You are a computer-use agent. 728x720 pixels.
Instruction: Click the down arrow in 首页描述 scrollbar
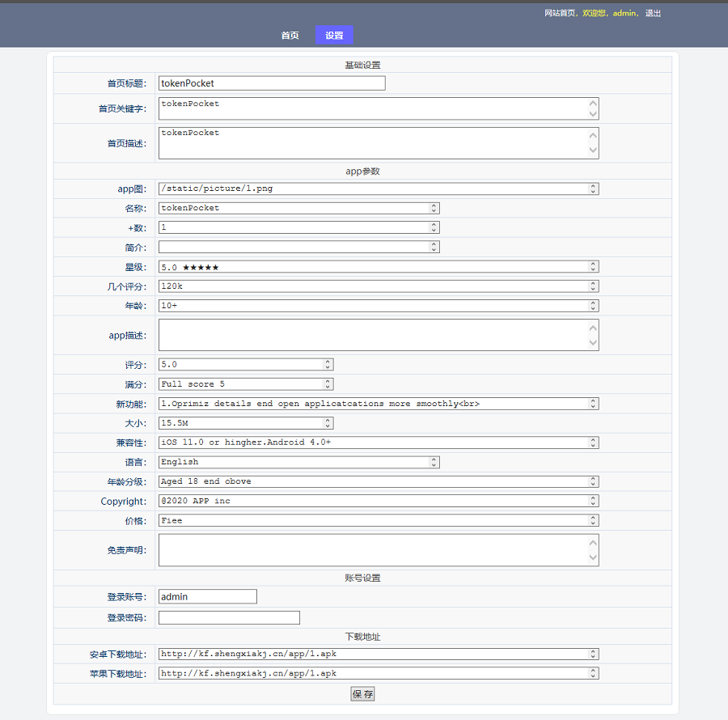(x=593, y=150)
